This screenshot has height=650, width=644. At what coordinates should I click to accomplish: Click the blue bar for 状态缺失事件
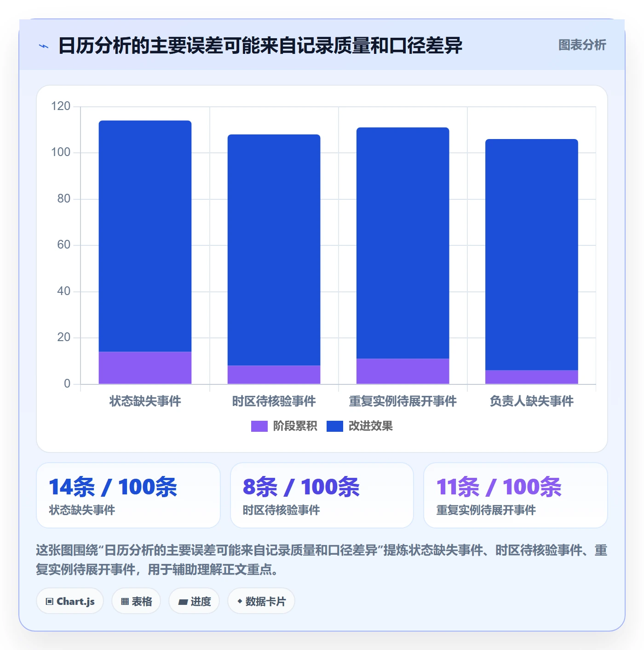click(145, 236)
